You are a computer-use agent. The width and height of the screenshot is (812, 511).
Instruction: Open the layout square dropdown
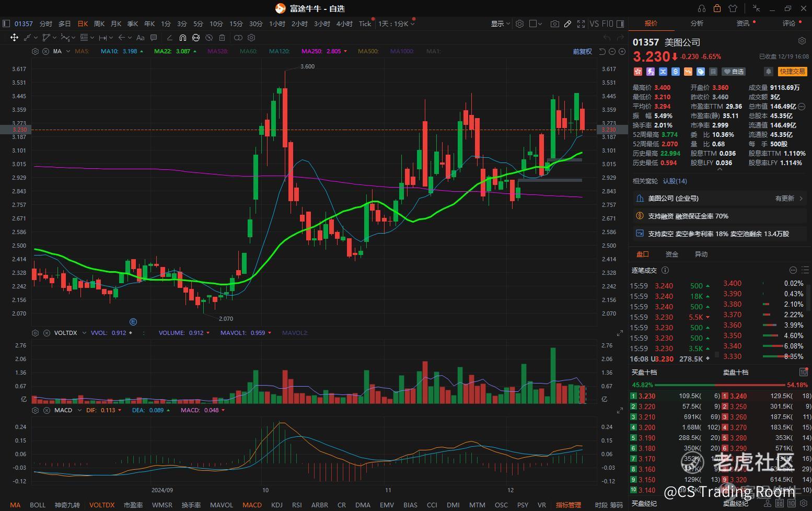[536, 24]
